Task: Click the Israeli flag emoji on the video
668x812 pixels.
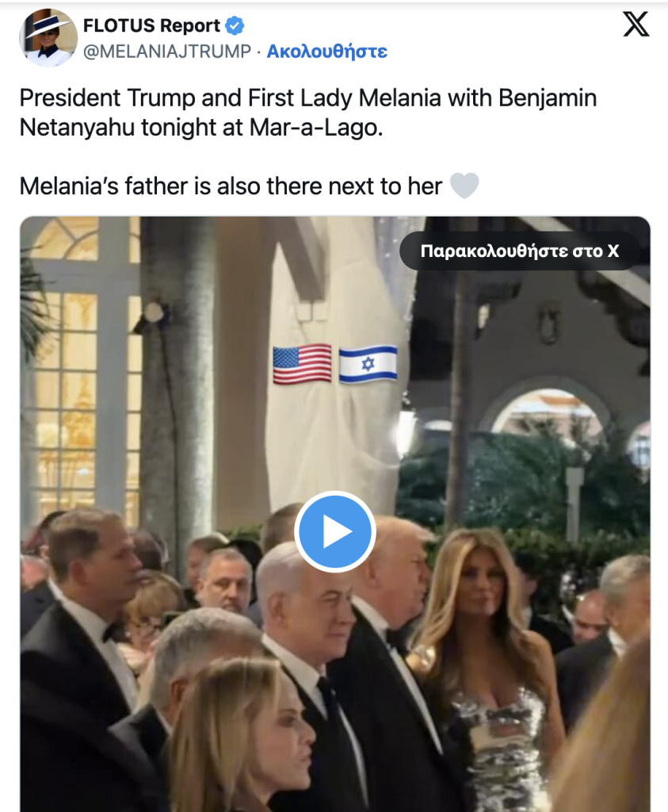Action: [368, 364]
